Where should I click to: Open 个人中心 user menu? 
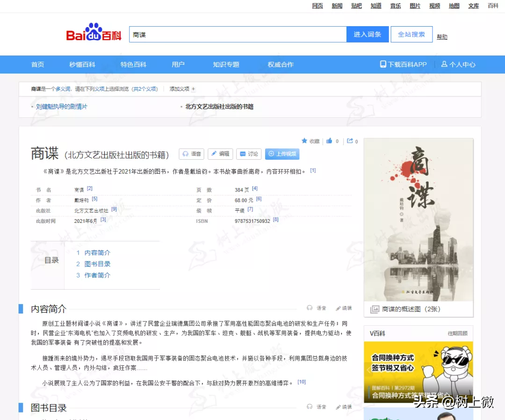tap(458, 64)
